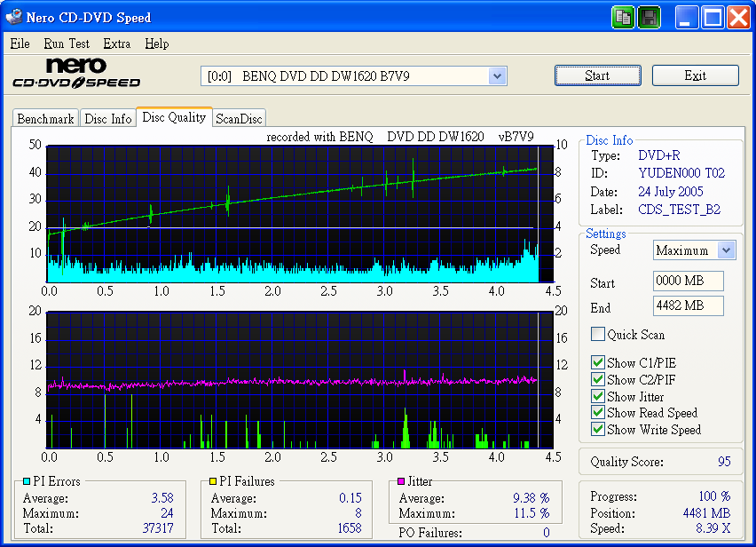Click the Speed value 8.39 X
The image size is (756, 547).
(713, 528)
